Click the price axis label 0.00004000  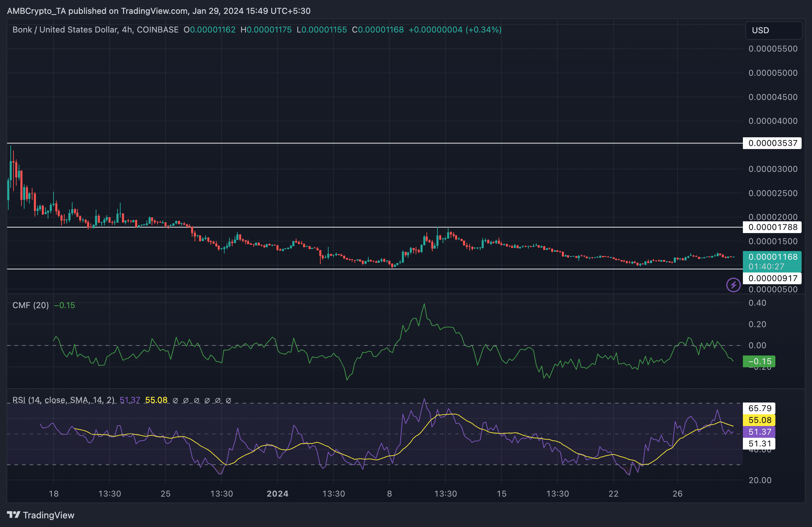pyautogui.click(x=773, y=121)
